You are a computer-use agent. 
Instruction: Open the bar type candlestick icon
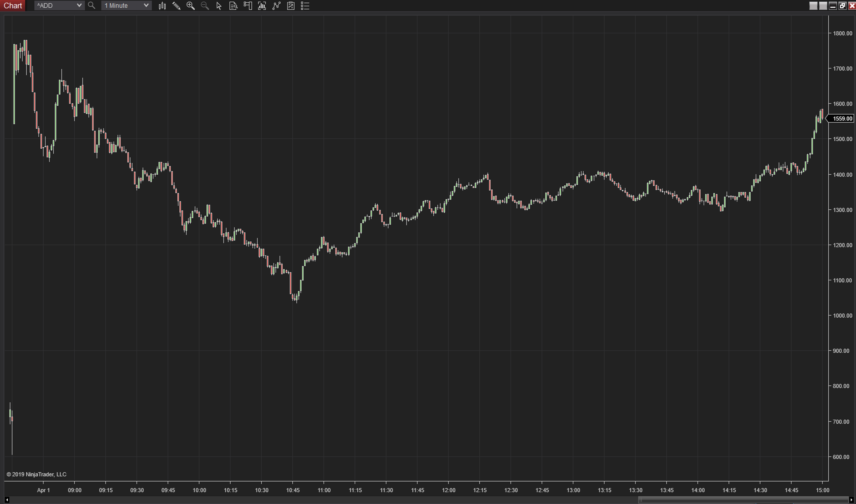pos(162,6)
